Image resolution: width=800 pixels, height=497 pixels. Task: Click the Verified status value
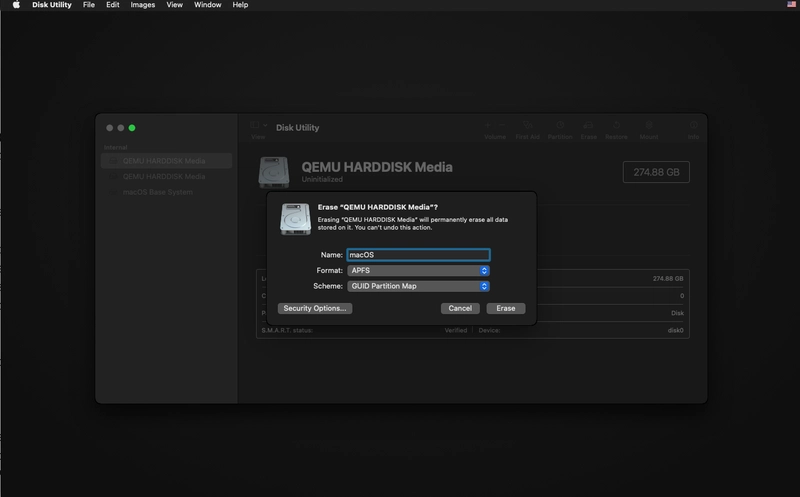456,331
